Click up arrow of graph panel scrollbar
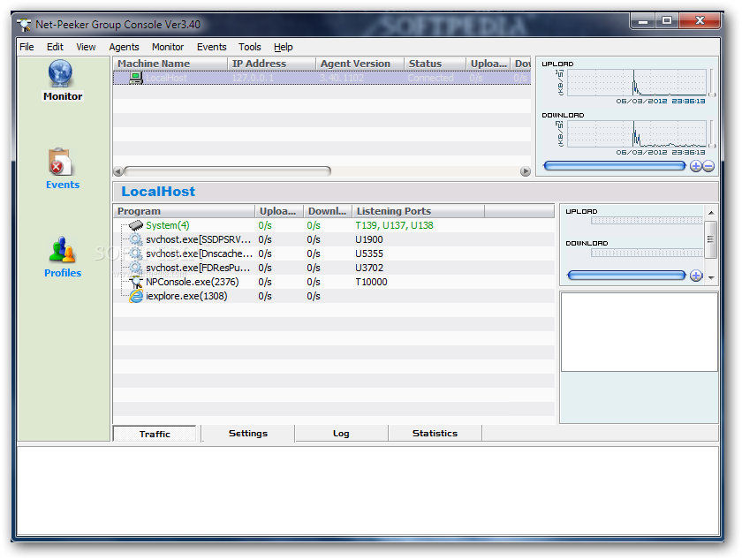 point(711,213)
